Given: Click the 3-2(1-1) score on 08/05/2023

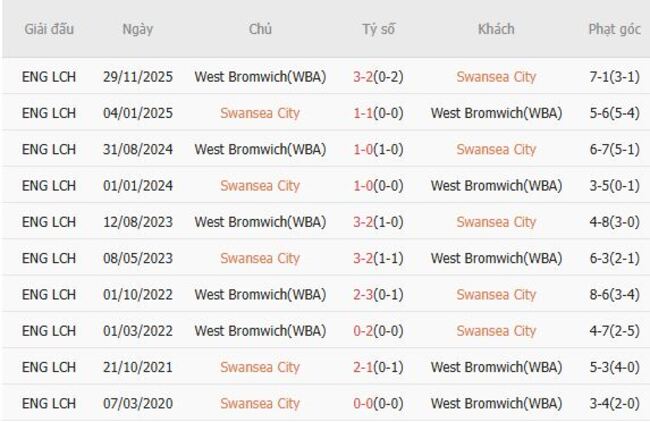Looking at the screenshot, I should click(378, 258).
